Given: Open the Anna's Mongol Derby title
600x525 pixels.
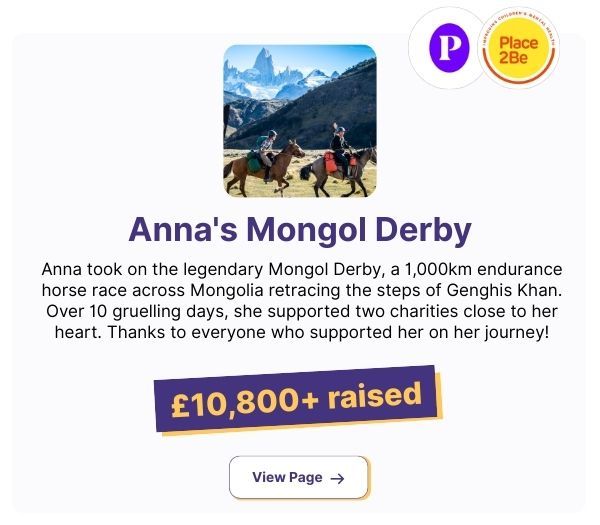Looking at the screenshot, I should (x=299, y=231).
